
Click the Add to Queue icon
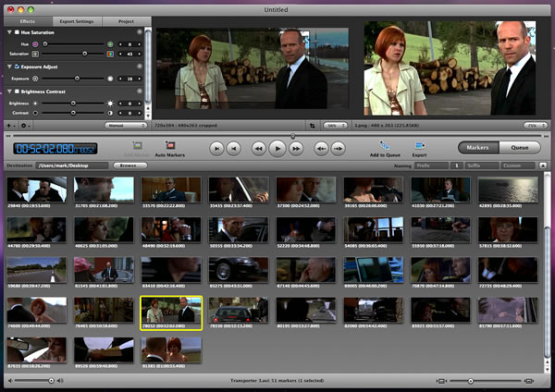pyautogui.click(x=385, y=145)
